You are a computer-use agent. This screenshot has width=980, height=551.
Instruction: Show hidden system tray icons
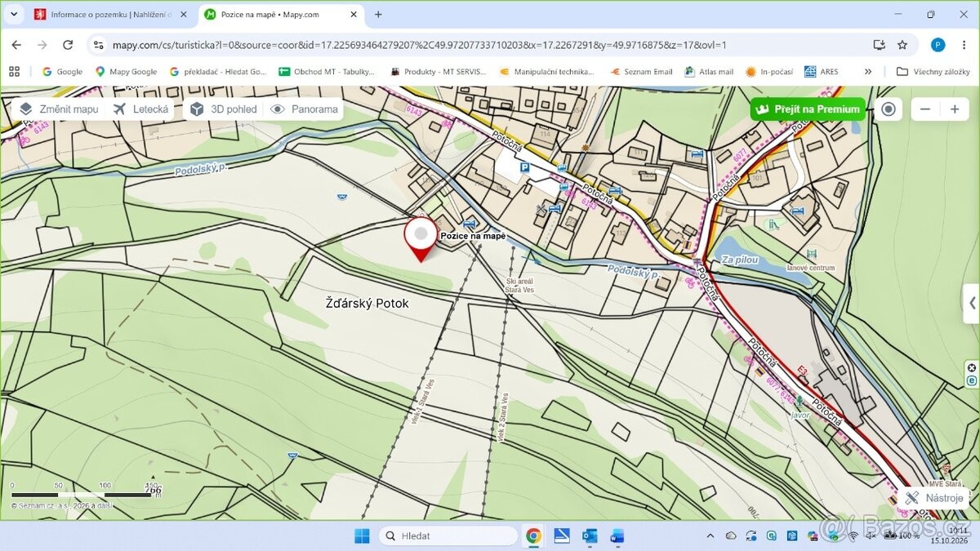click(x=709, y=535)
